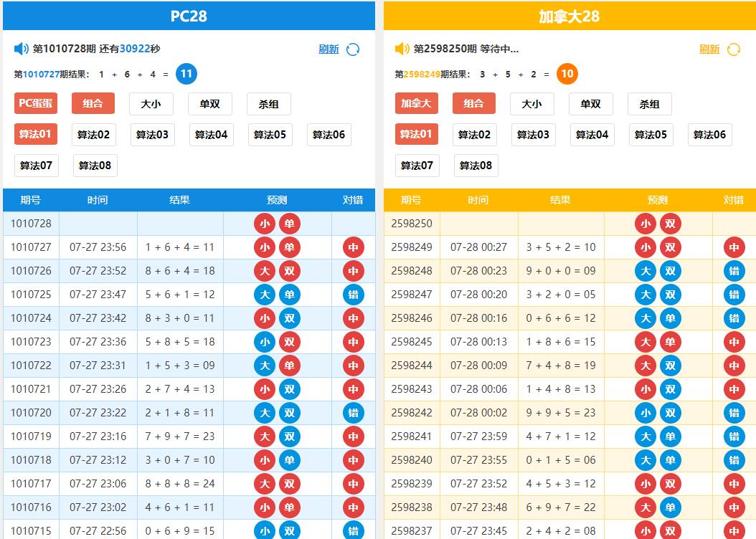Choose 算法07 in PC28 panel
Viewport: 756px width, 539px height.
click(36, 166)
